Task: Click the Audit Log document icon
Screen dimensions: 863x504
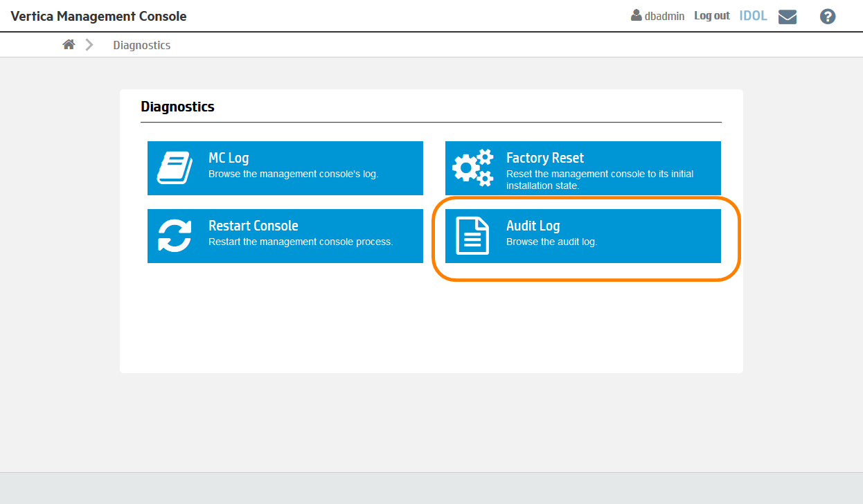Action: (472, 235)
